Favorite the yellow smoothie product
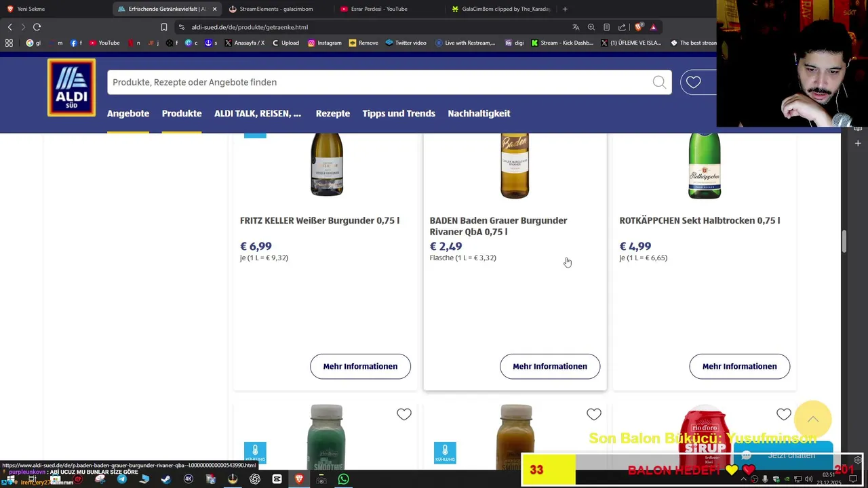The image size is (868, 488). 594,414
